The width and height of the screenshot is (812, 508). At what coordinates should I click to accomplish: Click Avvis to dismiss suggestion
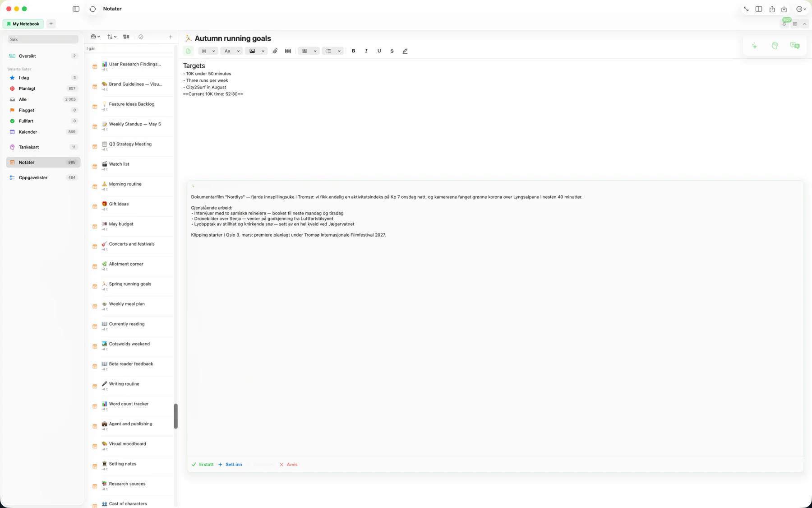(288, 464)
